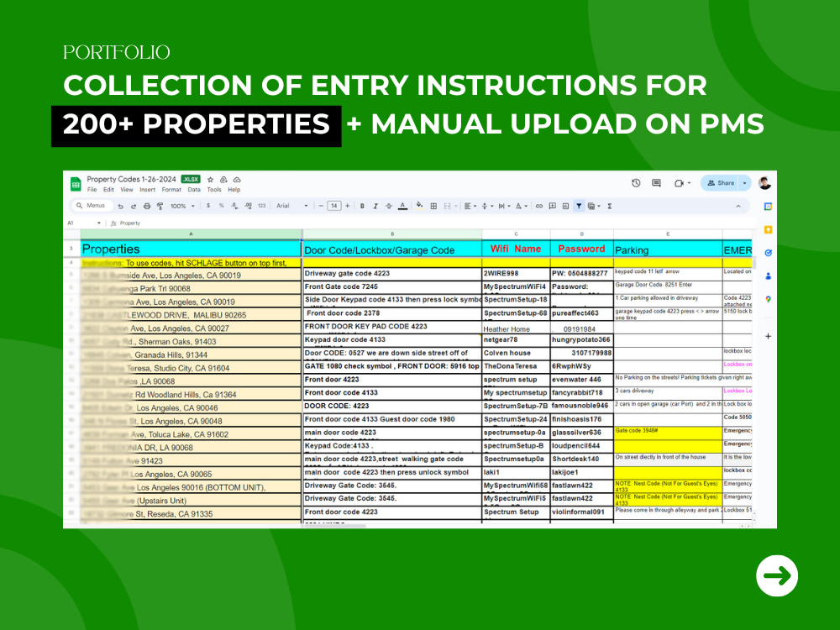Screen dimensions: 840x630
Task: Click the next arrow circle button
Action: tap(777, 576)
